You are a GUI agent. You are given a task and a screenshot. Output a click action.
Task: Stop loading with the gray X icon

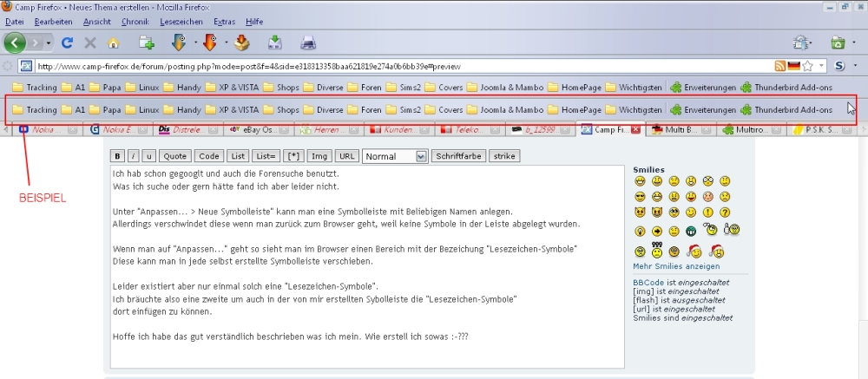click(90, 42)
